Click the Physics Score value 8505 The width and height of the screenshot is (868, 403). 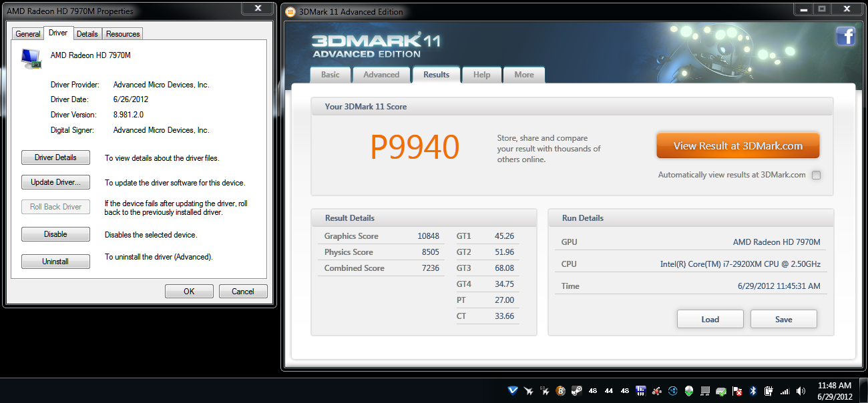431,252
